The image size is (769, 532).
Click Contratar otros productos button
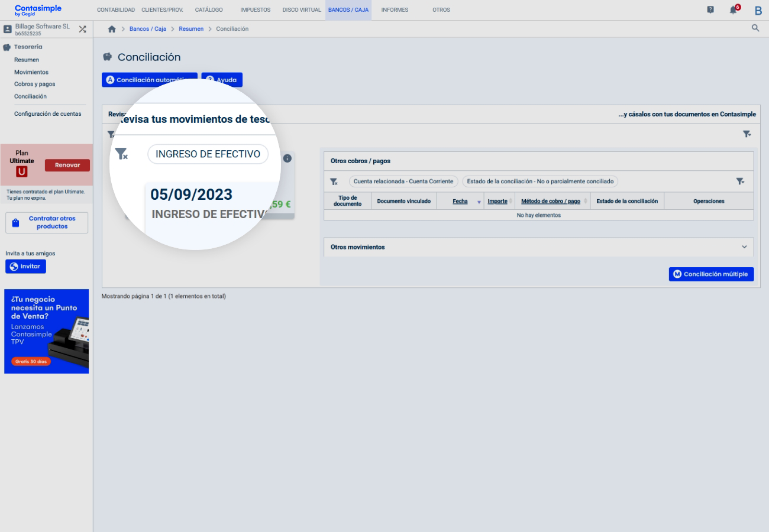coord(47,223)
